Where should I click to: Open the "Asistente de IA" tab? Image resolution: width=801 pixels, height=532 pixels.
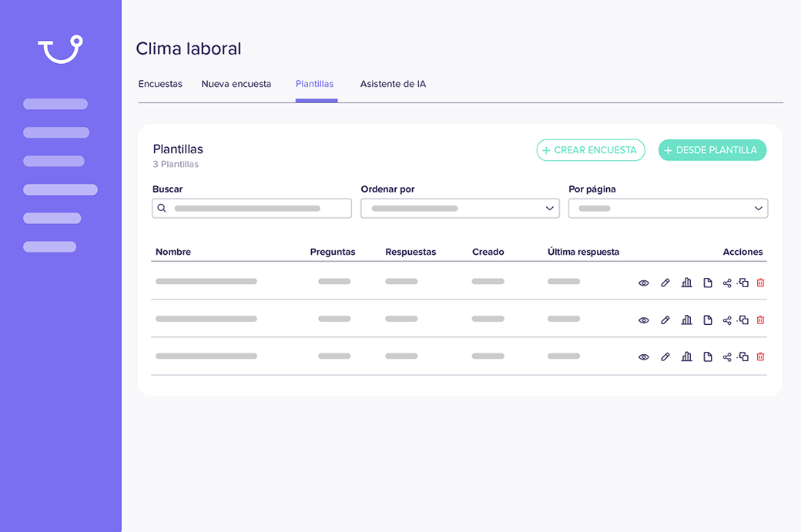393,84
